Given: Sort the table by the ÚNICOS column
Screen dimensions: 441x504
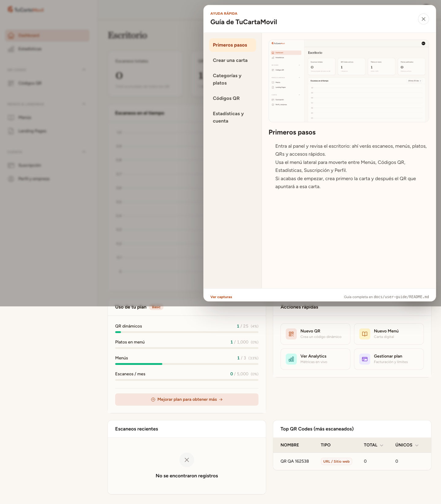Looking at the screenshot, I should pyautogui.click(x=407, y=445).
